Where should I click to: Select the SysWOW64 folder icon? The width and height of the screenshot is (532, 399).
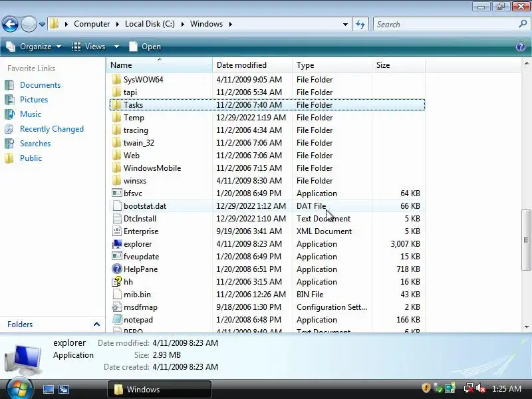coord(116,79)
